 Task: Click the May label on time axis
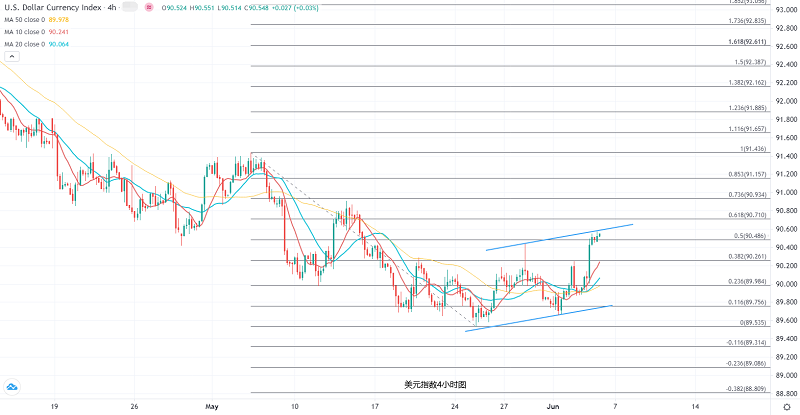(210, 407)
